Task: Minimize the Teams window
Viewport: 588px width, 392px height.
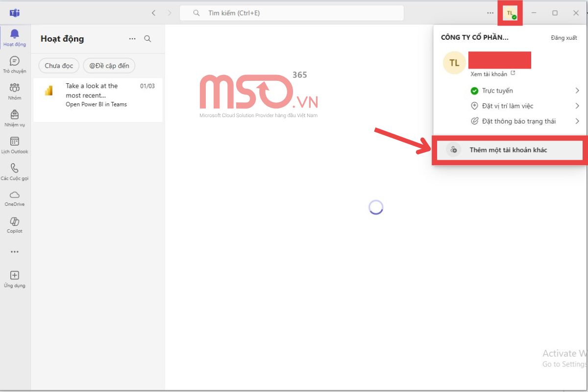Action: 534,13
